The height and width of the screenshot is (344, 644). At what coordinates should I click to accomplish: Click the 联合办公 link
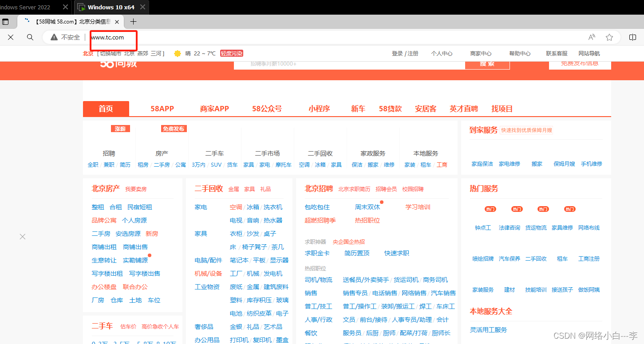pyautogui.click(x=135, y=287)
